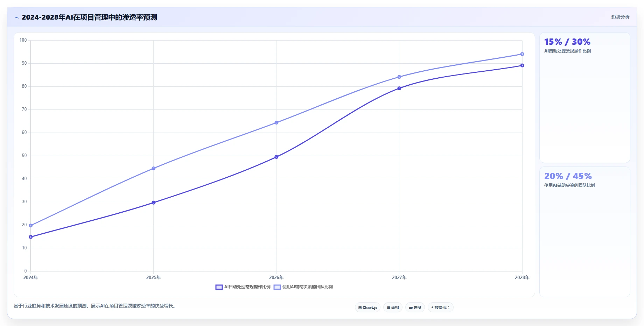This screenshot has height=326, width=644.
Task: Click the 2025年 x-axis label
Action: point(154,277)
